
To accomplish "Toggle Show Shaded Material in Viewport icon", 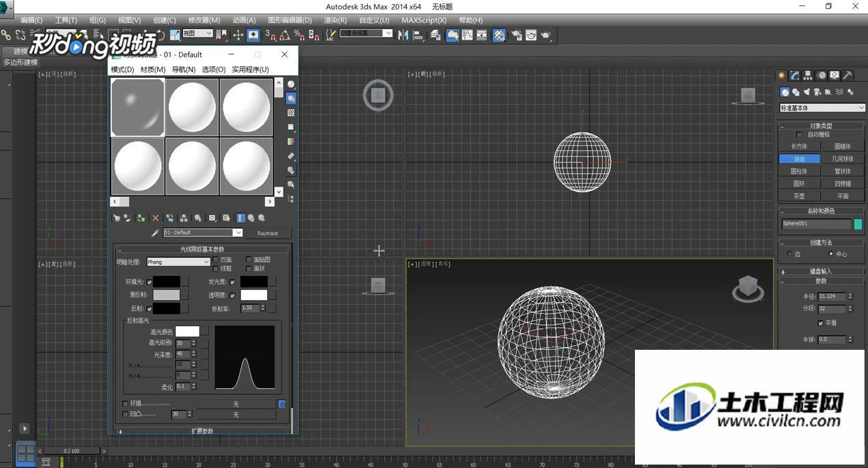I will coord(226,218).
